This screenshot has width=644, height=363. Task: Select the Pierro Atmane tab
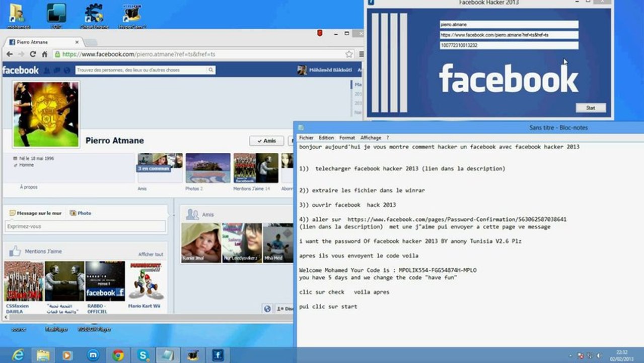[x=42, y=42]
